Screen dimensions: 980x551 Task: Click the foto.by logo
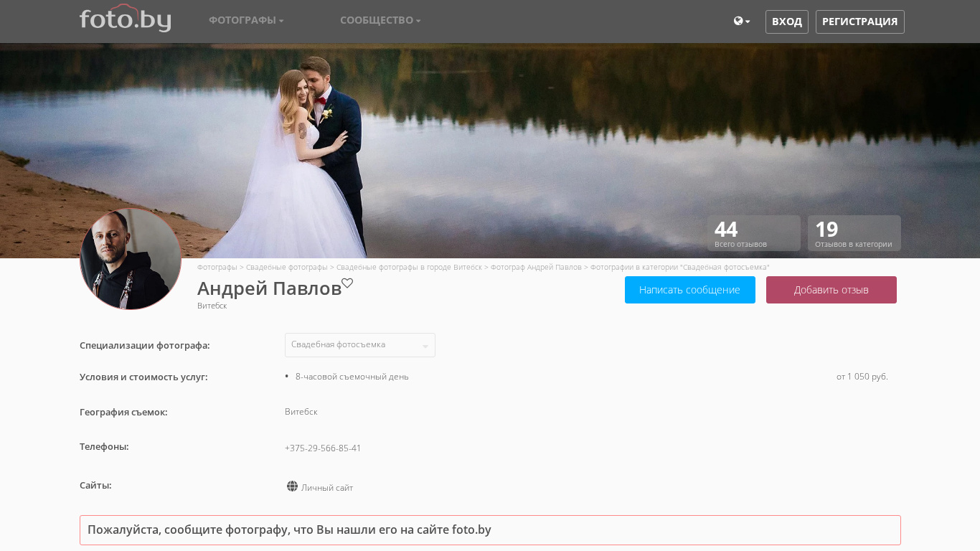coord(126,19)
